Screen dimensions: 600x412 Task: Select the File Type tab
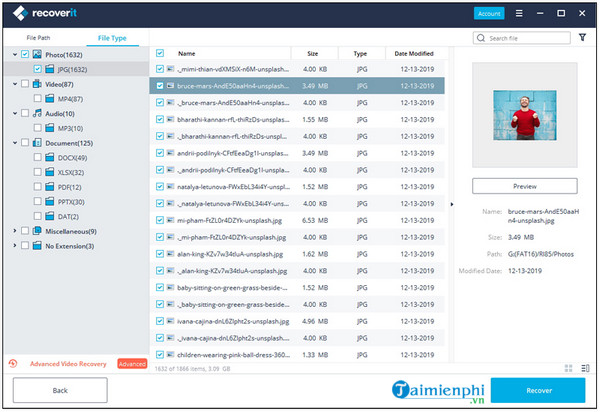coord(112,37)
